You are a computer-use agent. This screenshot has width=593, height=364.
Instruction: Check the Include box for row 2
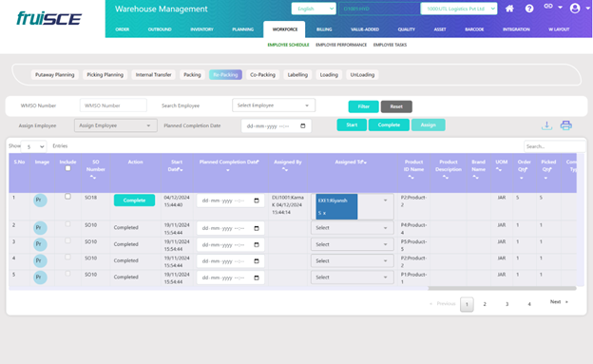click(67, 224)
